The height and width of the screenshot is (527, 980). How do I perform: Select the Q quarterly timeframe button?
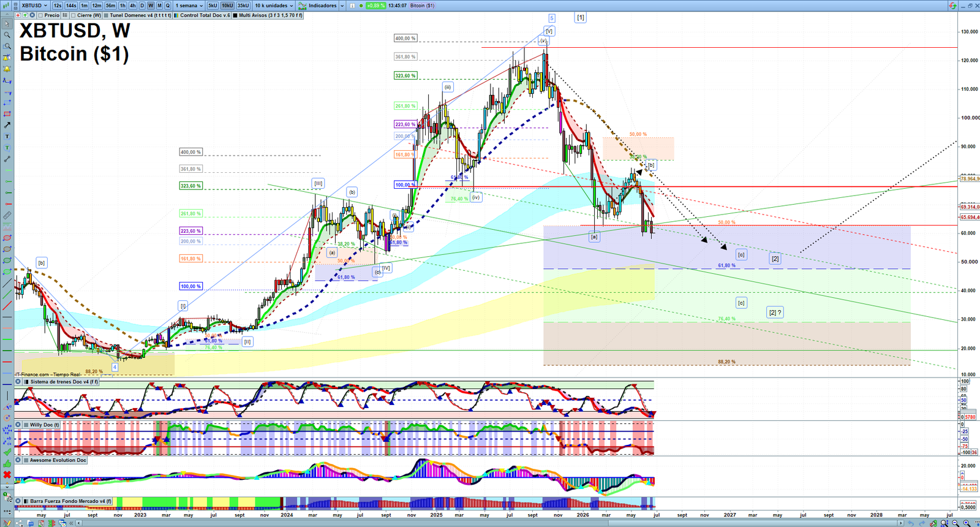pyautogui.click(x=168, y=6)
